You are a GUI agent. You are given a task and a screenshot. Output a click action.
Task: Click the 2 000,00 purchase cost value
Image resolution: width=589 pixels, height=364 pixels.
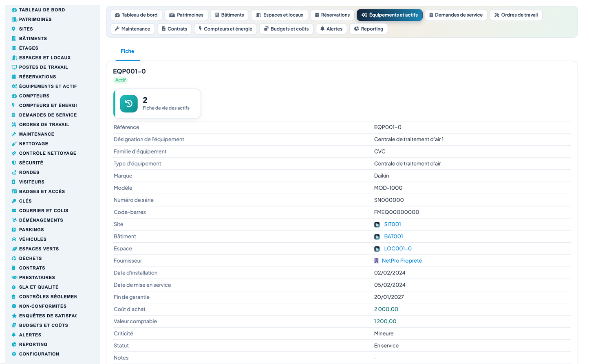(386, 309)
